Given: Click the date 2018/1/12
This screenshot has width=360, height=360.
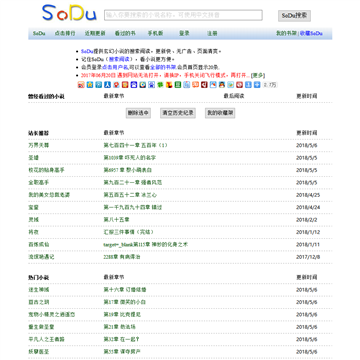Looking at the screenshot, I should (308, 232).
